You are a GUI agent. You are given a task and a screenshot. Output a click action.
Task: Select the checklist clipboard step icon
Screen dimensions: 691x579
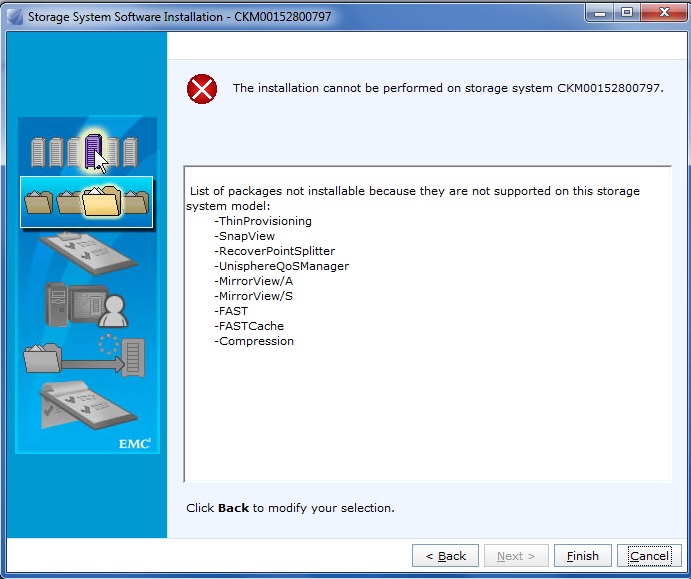88,253
